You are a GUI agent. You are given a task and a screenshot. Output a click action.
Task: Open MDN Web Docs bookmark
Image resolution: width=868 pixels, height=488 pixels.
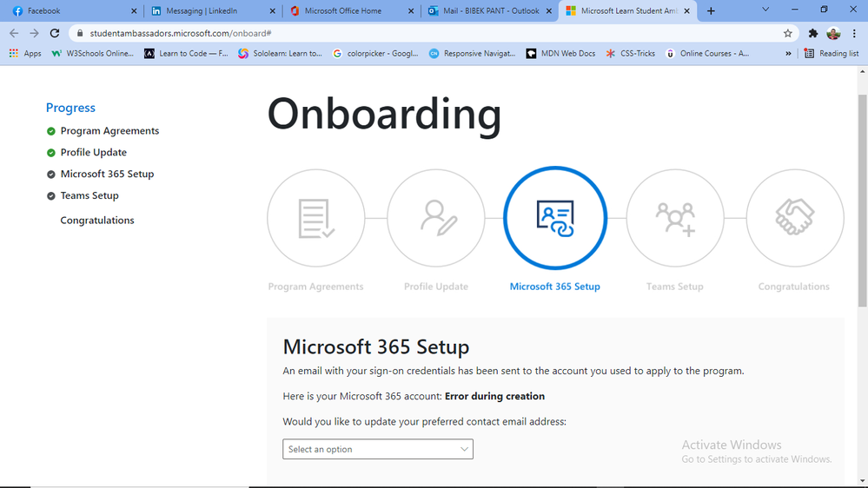(x=560, y=54)
